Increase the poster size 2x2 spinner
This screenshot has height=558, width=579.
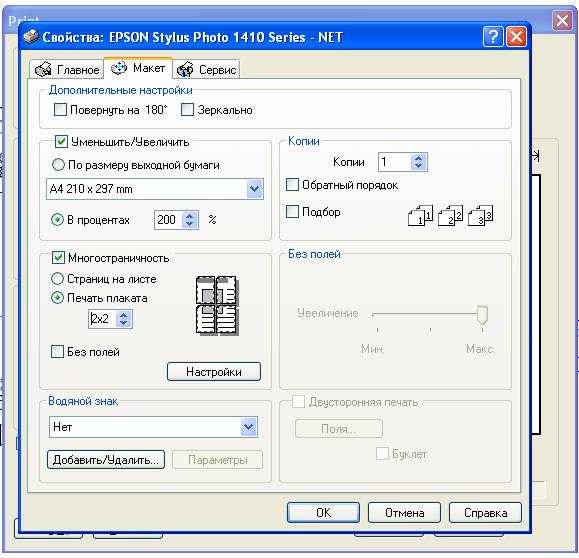(x=124, y=315)
